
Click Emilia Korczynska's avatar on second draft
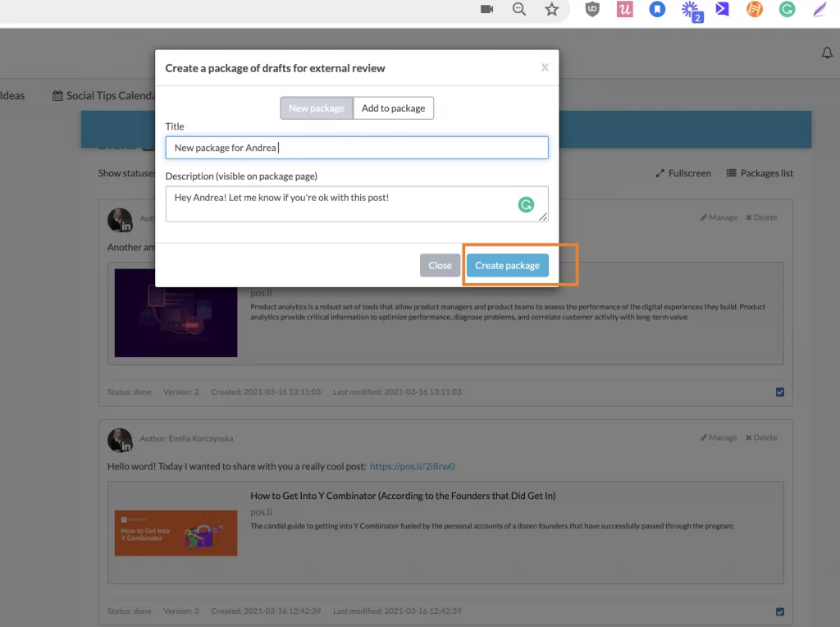pos(120,440)
